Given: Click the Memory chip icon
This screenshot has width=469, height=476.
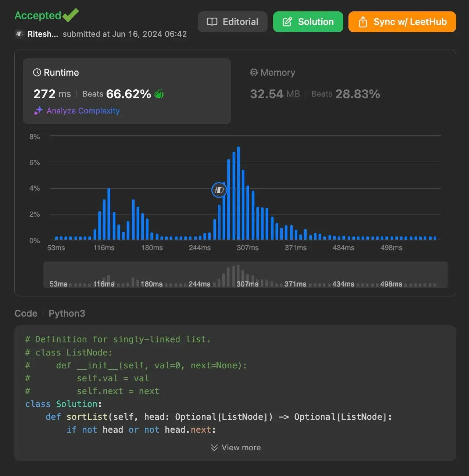Looking at the screenshot, I should (x=254, y=72).
